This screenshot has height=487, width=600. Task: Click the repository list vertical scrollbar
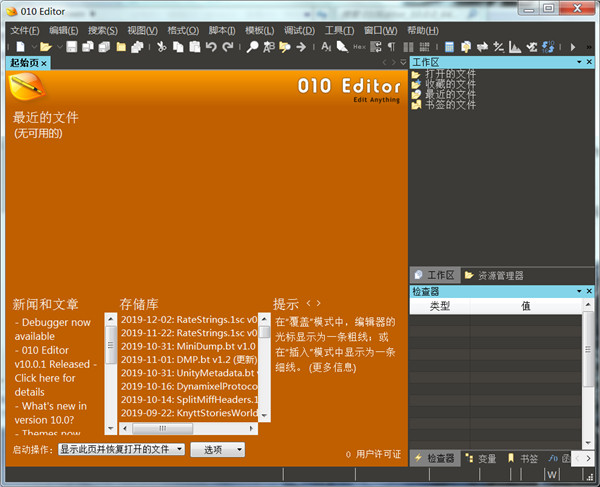(x=264, y=365)
